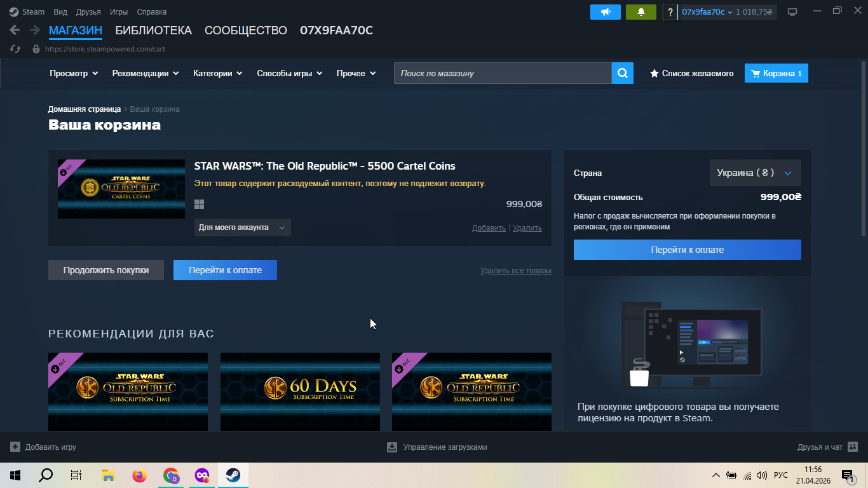Open the notifications bell
This screenshot has width=868, height=488.
pyautogui.click(x=641, y=12)
